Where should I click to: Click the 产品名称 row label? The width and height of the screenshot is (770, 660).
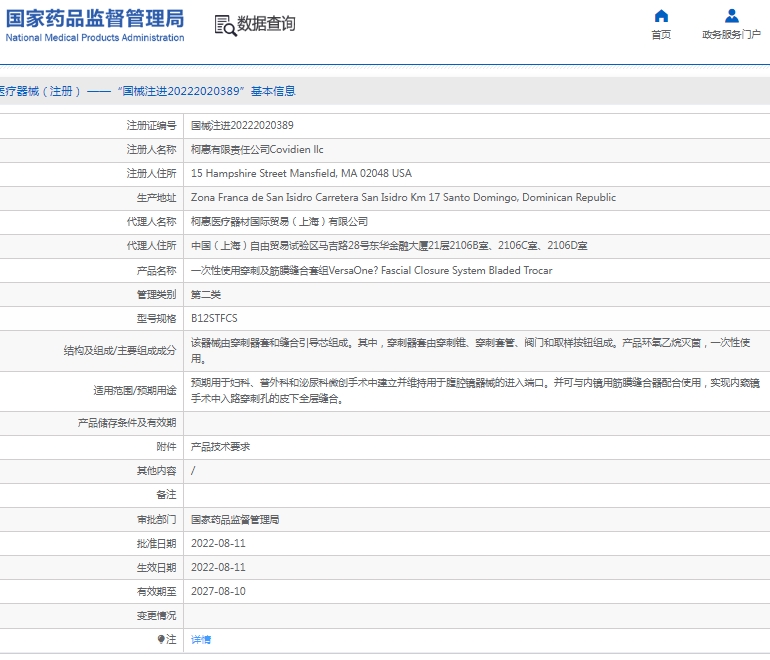click(x=156, y=271)
